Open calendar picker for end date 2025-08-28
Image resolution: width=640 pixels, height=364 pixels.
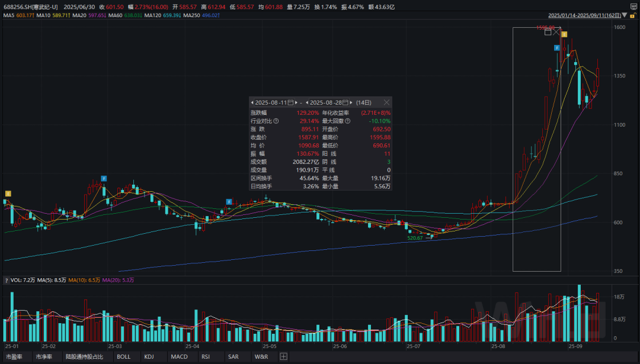[x=345, y=102]
